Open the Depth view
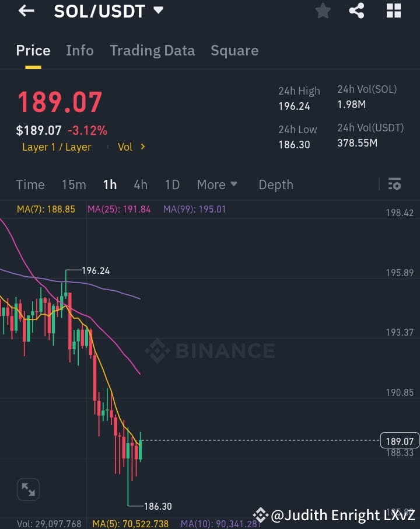Screen dimensions: 420x529 coord(275,185)
